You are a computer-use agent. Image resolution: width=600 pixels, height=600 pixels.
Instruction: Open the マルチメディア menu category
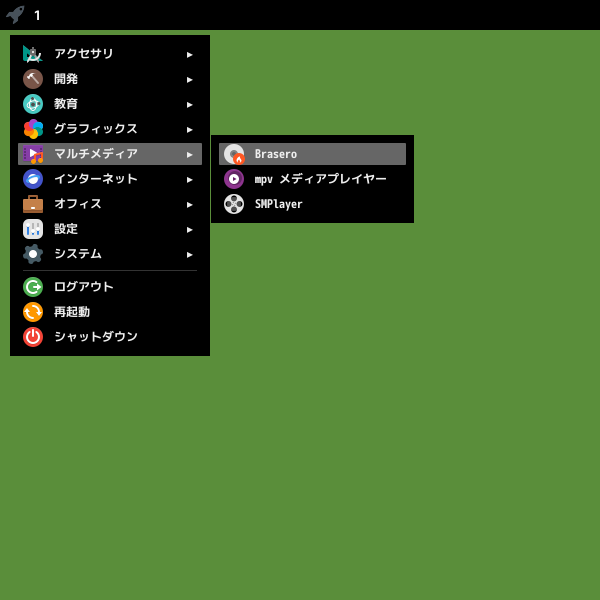point(110,154)
